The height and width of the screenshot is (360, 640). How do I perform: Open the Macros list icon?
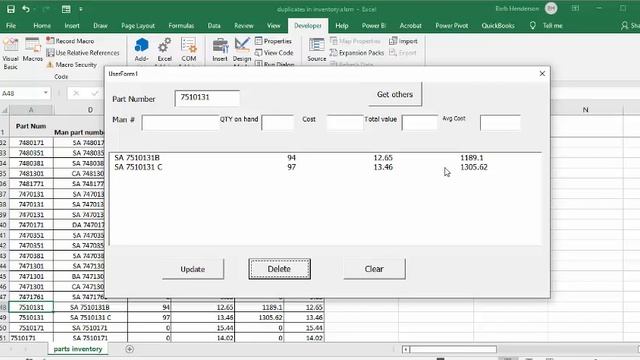point(33,50)
